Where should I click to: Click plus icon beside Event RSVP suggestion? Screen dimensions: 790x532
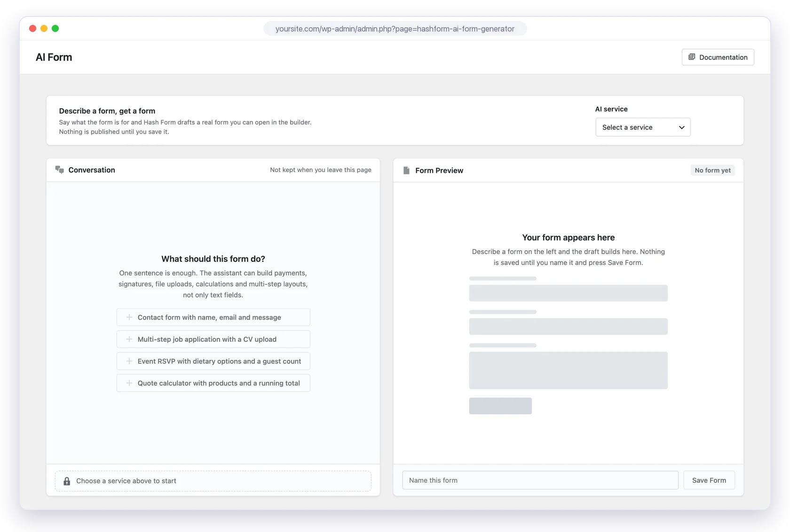pyautogui.click(x=129, y=361)
